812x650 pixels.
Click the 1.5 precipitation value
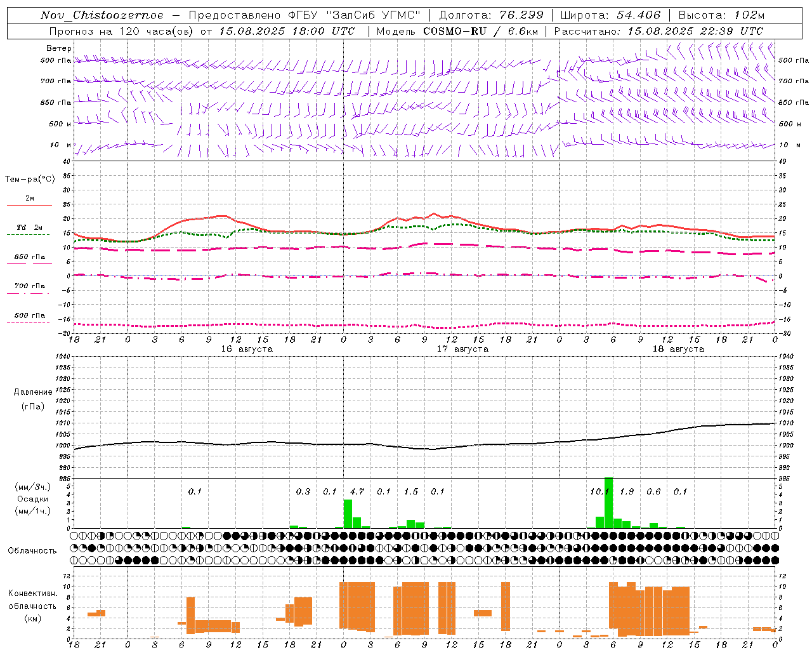click(x=411, y=491)
